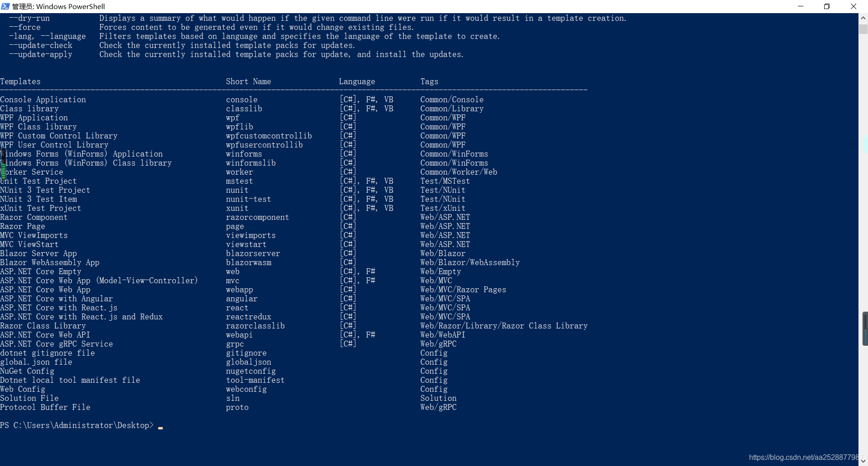Restore down the PowerShell window
Viewport: 868px width, 466px height.
827,6
